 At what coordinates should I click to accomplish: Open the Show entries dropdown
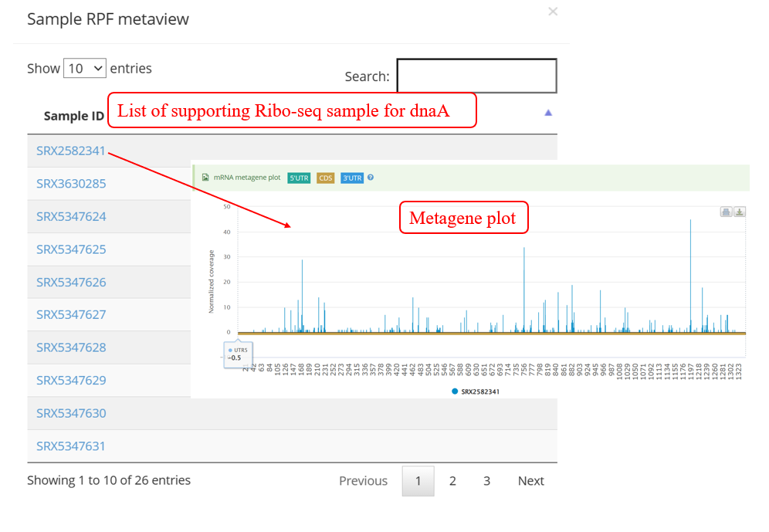pos(84,68)
